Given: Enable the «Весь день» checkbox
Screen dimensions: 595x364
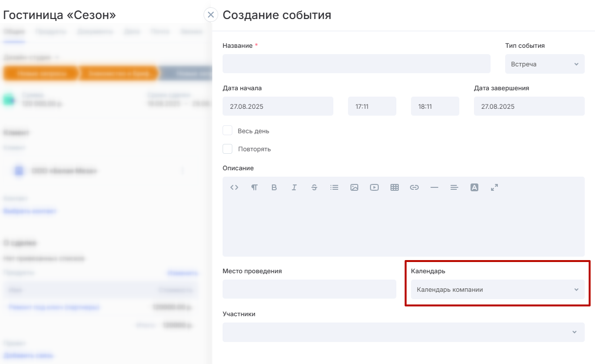Looking at the screenshot, I should coord(227,131).
